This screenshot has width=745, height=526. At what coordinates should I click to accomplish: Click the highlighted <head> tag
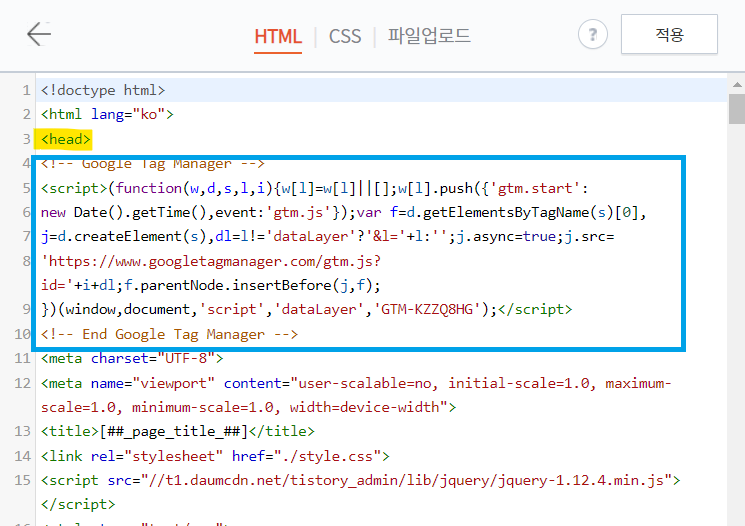65,139
